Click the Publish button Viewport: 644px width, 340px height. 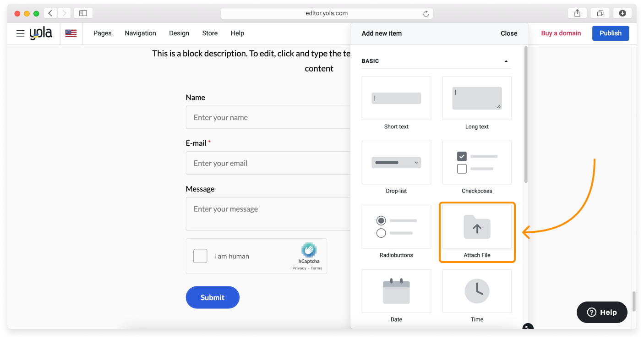click(610, 33)
